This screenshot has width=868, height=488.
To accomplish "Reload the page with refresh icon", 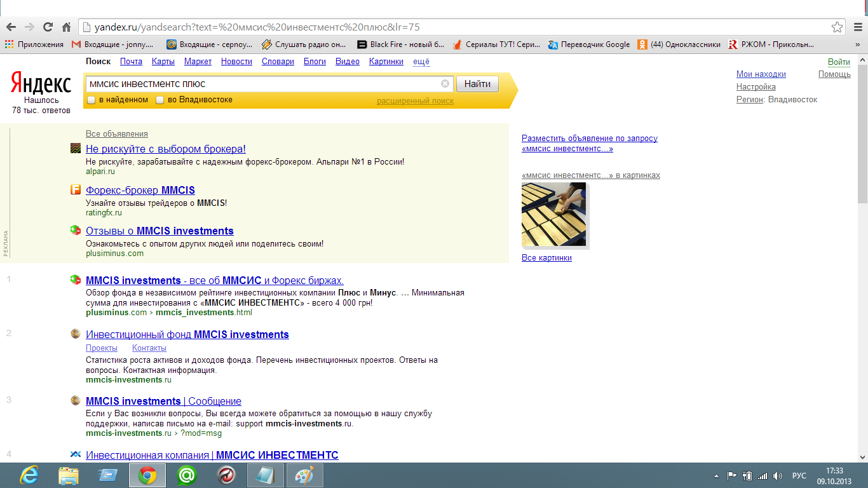I will pyautogui.click(x=48, y=27).
